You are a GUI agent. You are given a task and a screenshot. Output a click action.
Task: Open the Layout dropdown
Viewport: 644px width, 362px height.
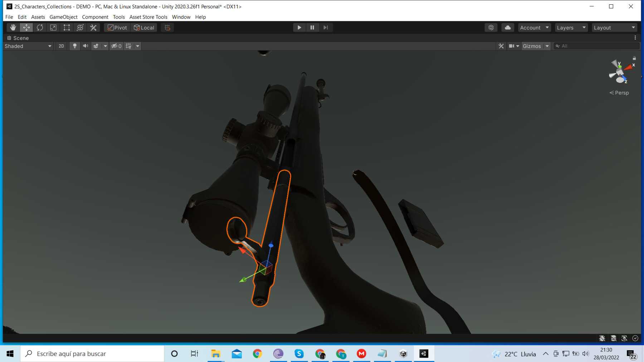click(x=614, y=28)
